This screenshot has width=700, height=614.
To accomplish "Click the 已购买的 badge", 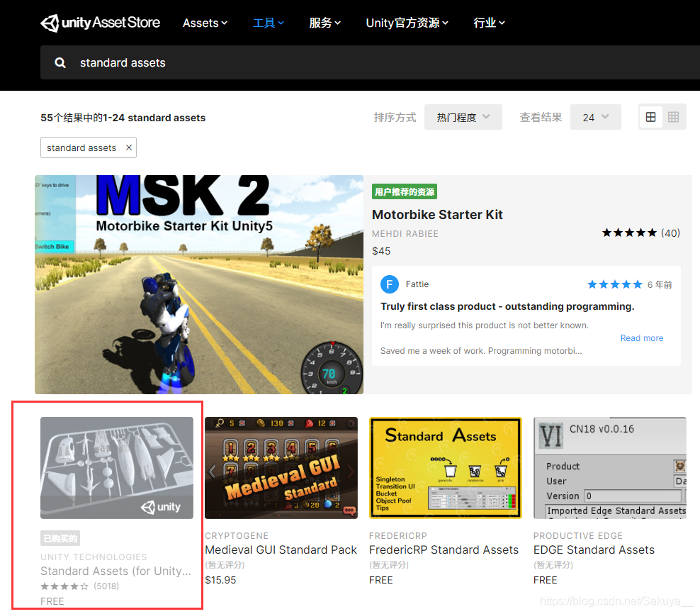I will click(x=60, y=538).
